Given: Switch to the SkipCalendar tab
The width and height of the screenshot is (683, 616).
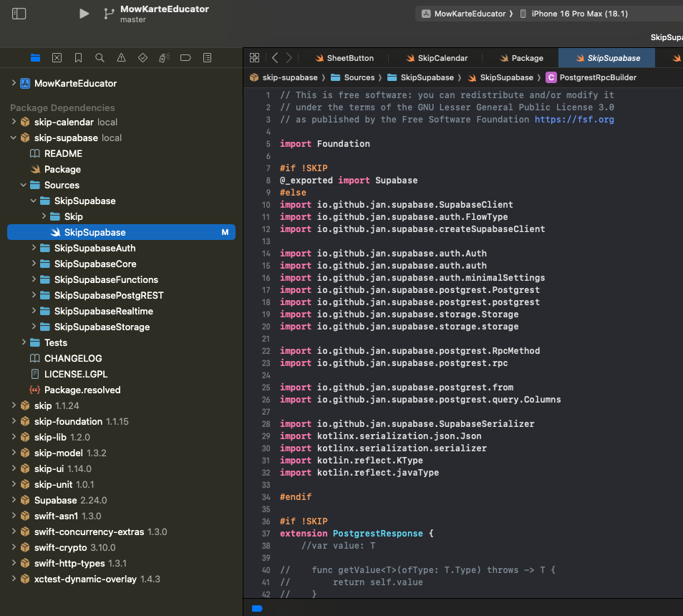Looking at the screenshot, I should pos(437,58).
